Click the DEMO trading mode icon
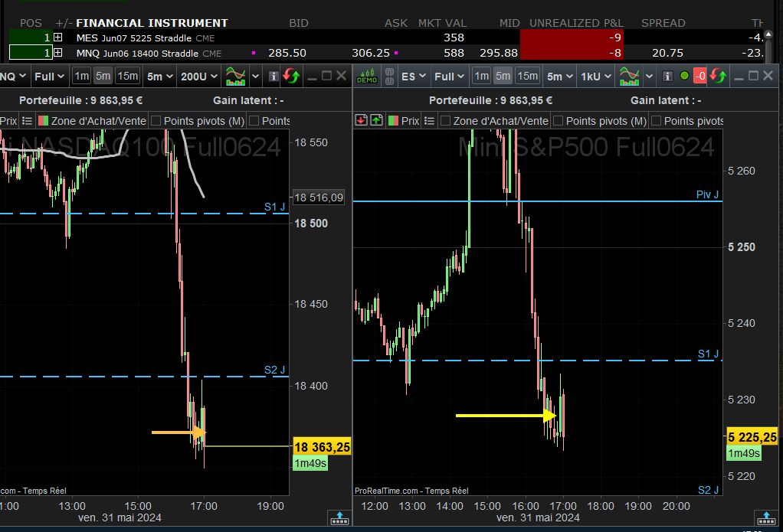Viewport: 783px width, 532px height. [x=367, y=77]
